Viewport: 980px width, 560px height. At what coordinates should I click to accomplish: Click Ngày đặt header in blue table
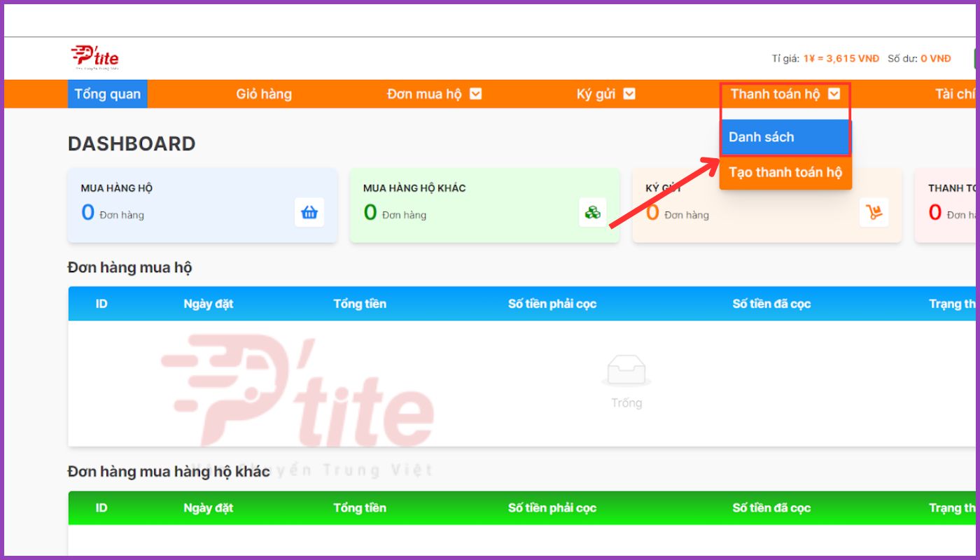(209, 304)
